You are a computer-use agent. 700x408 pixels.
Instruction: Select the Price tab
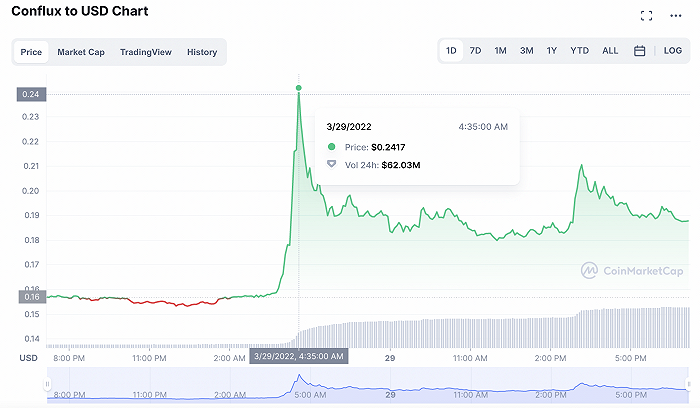click(x=31, y=52)
